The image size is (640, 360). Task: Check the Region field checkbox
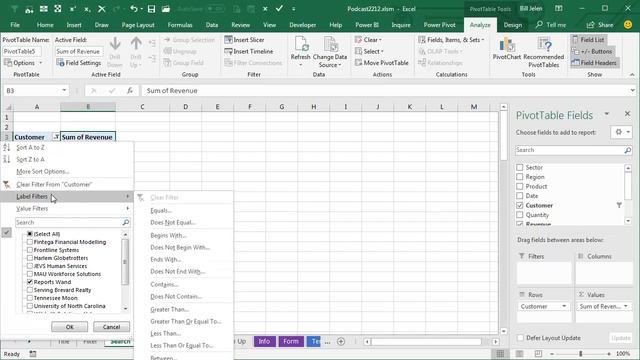pyautogui.click(x=520, y=177)
